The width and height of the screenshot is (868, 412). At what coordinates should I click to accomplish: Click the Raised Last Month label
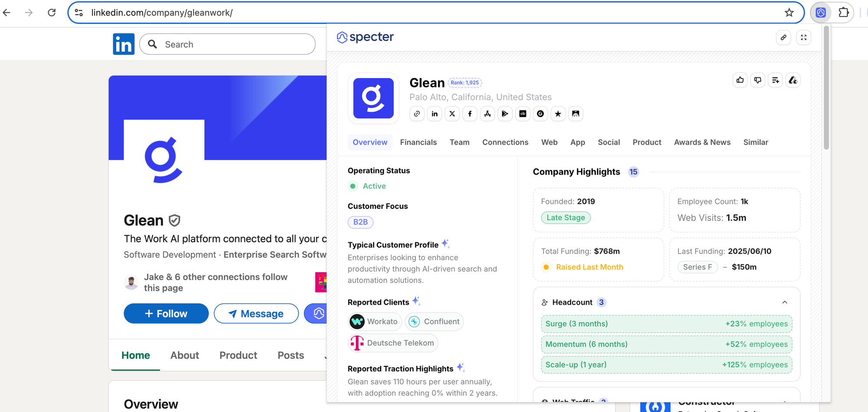point(589,267)
